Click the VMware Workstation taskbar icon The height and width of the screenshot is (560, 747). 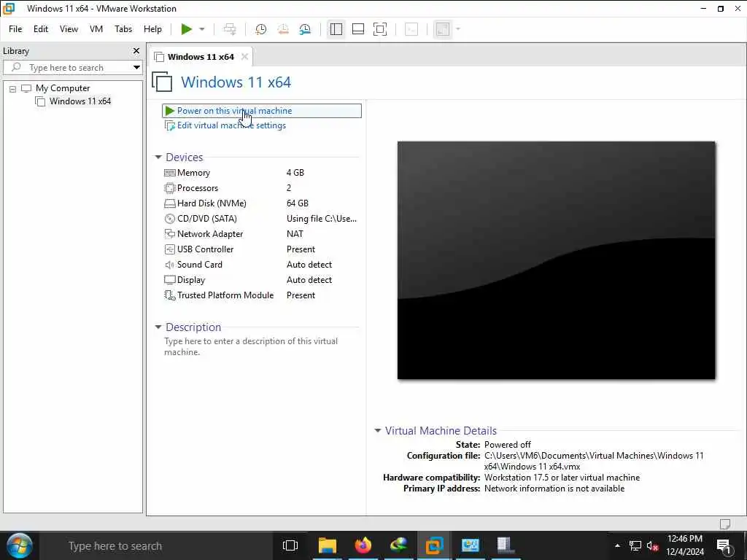(x=435, y=545)
